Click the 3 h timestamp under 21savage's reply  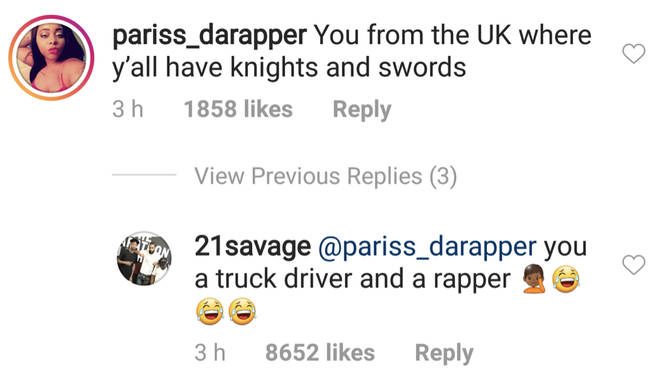[x=210, y=352]
